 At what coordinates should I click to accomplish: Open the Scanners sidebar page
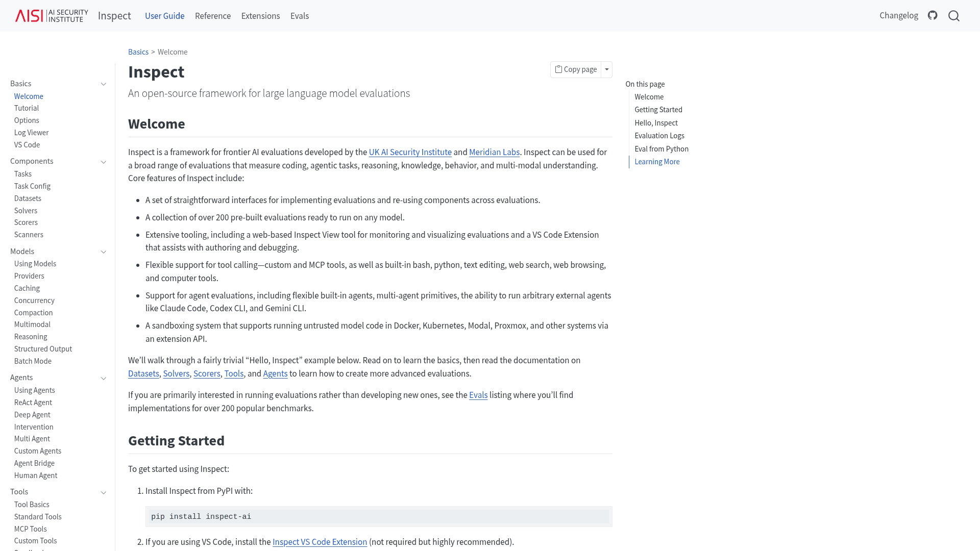[29, 235]
